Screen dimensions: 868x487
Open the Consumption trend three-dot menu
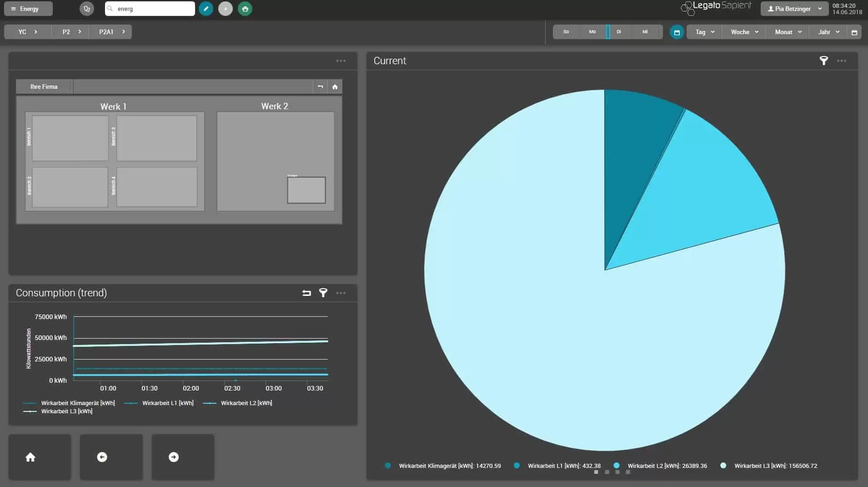(341, 293)
